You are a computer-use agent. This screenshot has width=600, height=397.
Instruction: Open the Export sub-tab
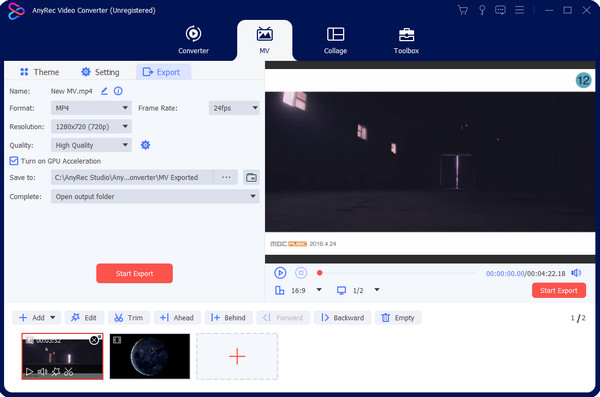coord(163,72)
